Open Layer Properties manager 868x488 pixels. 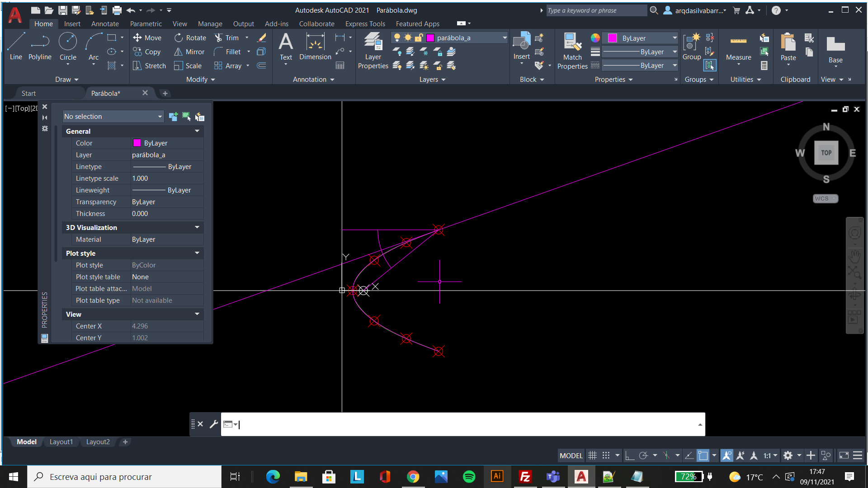tap(373, 51)
